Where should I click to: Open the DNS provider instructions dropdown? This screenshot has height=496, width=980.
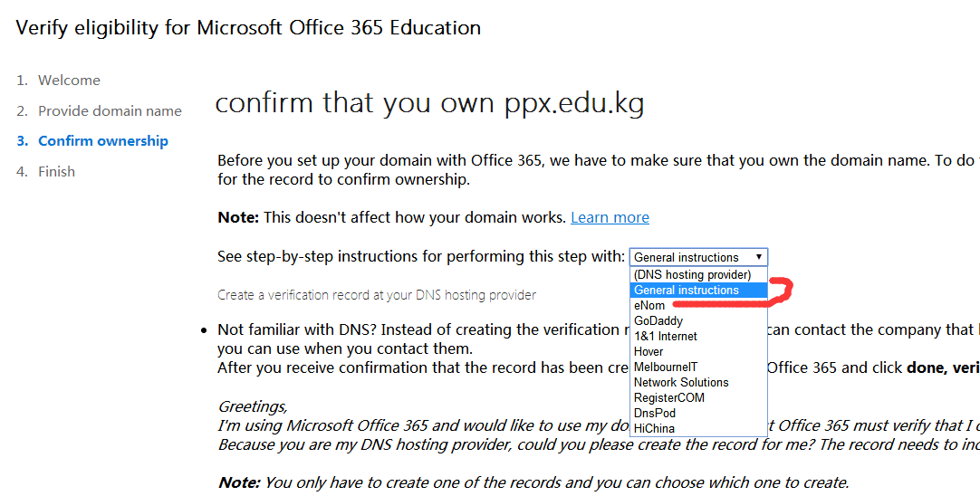pos(698,257)
